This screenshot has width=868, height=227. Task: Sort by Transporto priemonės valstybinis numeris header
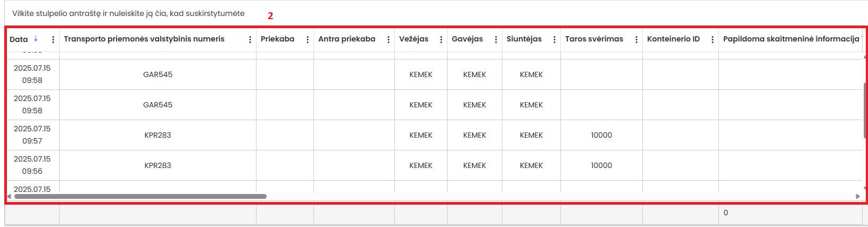tap(144, 39)
